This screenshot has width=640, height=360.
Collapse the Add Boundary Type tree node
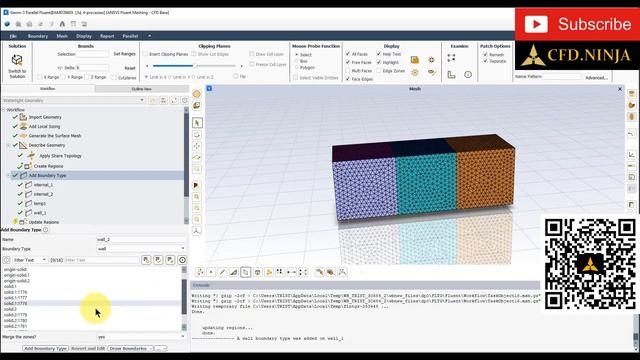click(x=9, y=176)
